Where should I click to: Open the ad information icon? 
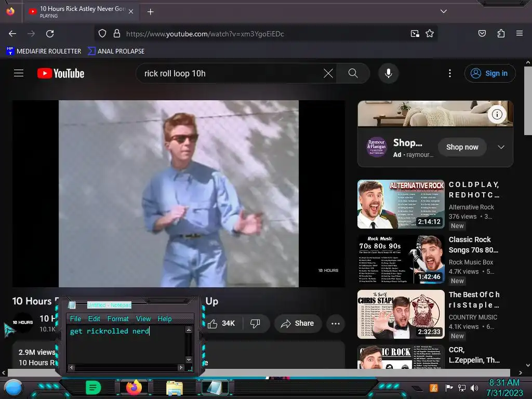(497, 114)
